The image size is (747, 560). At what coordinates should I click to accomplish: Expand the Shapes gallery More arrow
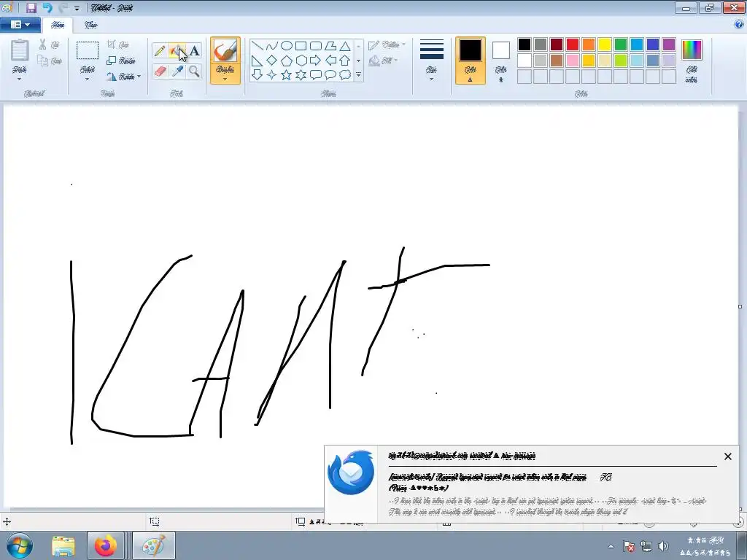(358, 75)
